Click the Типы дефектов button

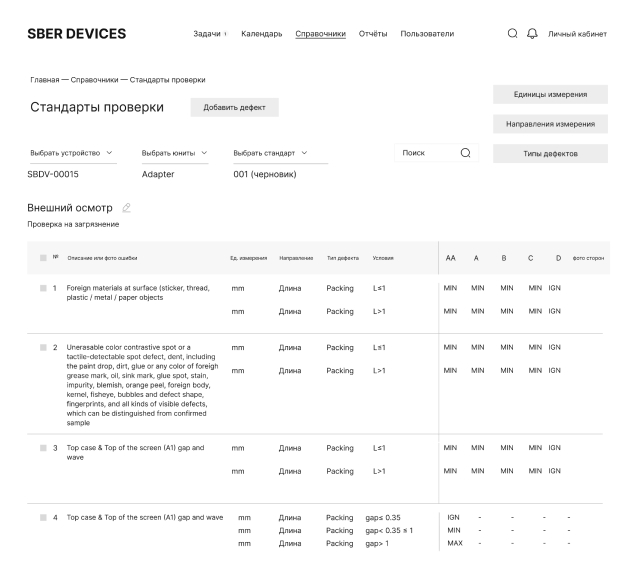(550, 154)
